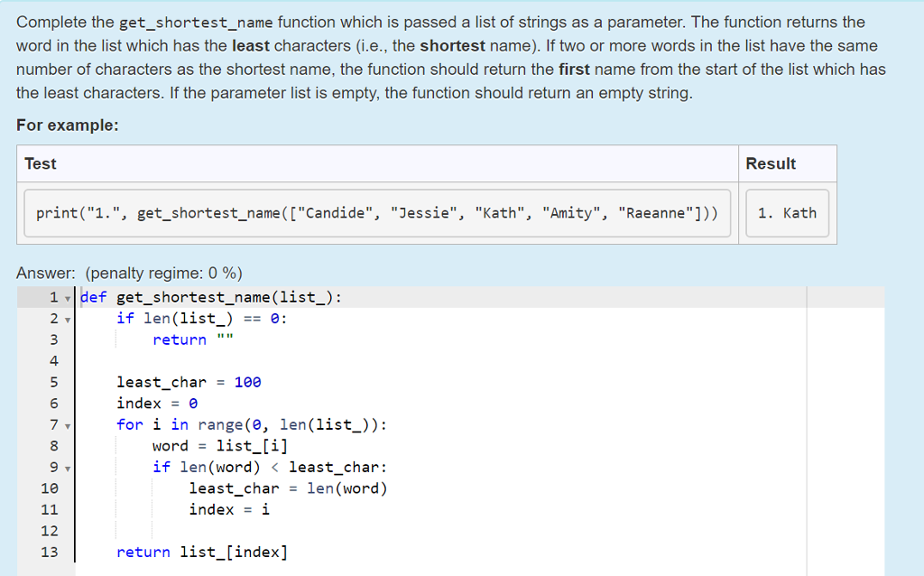Click the result cell showing 1. Kath
Image resolution: width=924 pixels, height=576 pixels.
pyautogui.click(x=787, y=213)
